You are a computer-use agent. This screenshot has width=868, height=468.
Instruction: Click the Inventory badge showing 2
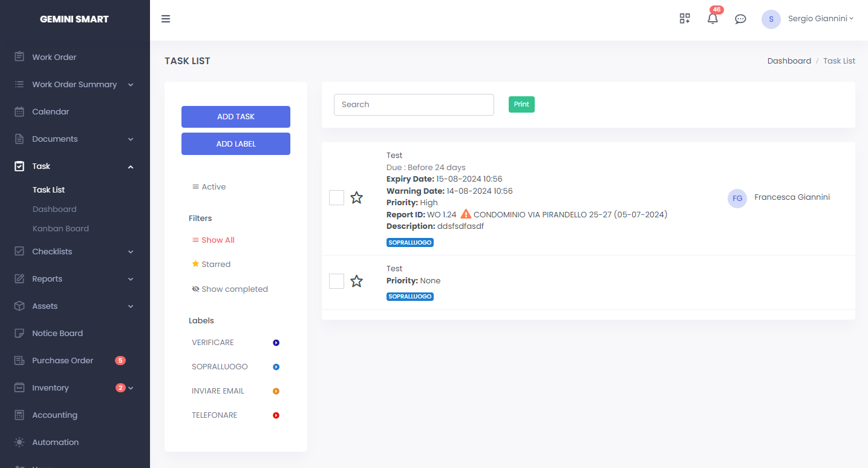coord(120,387)
